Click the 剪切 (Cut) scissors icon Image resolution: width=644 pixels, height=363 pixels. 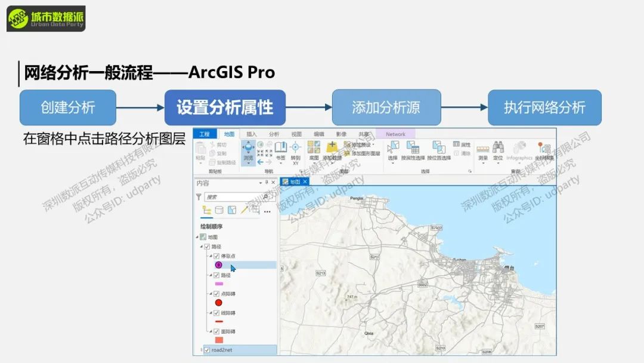coord(212,144)
